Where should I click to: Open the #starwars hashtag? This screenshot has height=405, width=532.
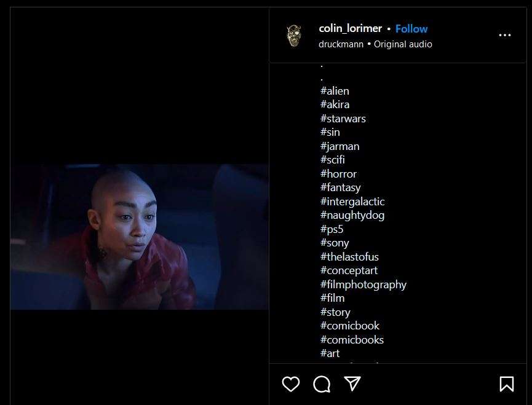[343, 119]
